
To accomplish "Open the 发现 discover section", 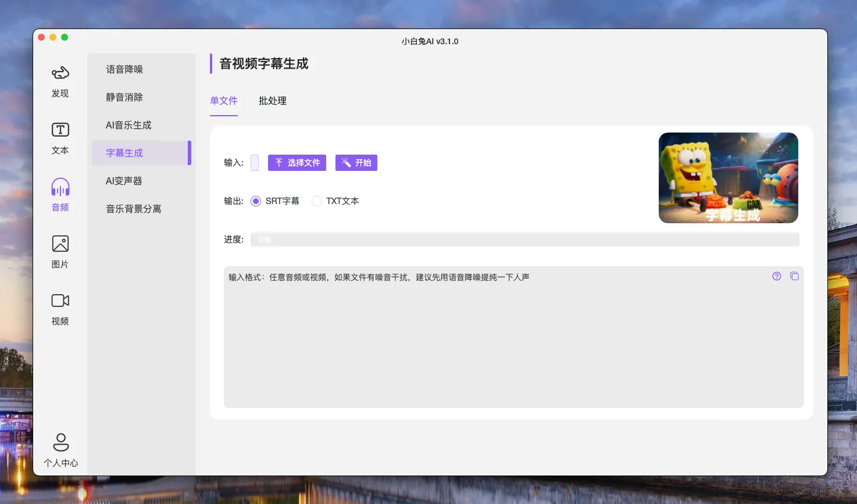I will tap(60, 82).
